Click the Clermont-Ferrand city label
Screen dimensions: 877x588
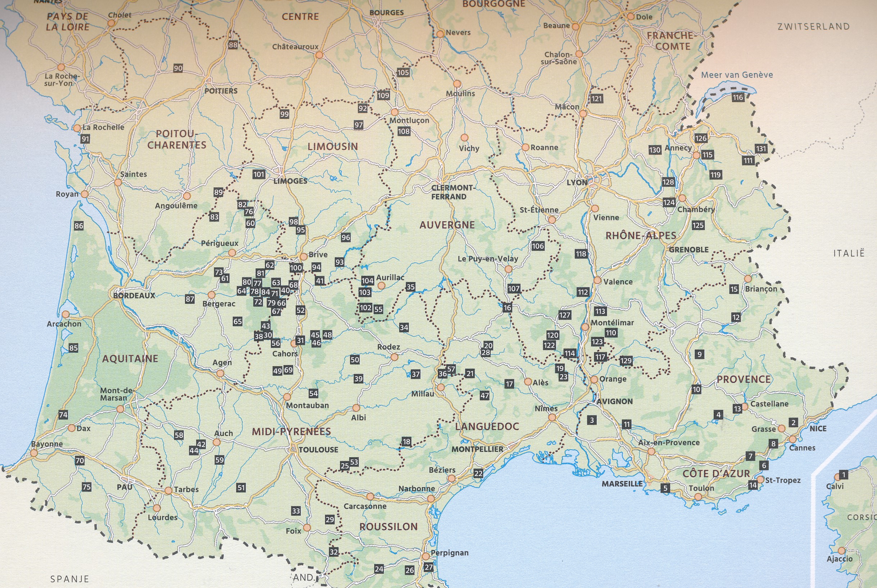click(x=453, y=192)
